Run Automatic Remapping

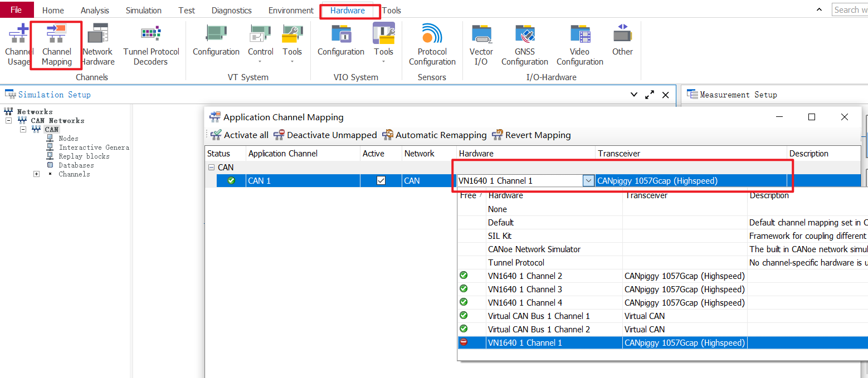coord(435,135)
